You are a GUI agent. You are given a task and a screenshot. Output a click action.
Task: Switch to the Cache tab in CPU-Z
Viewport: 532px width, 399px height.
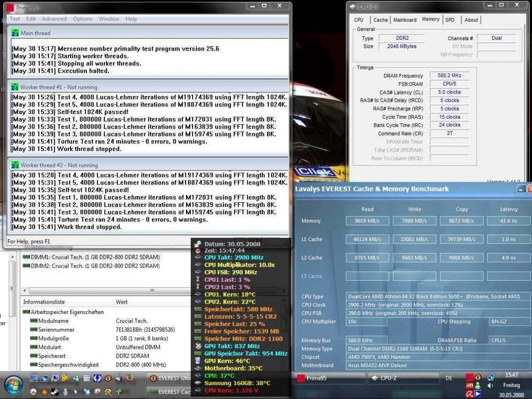point(381,20)
